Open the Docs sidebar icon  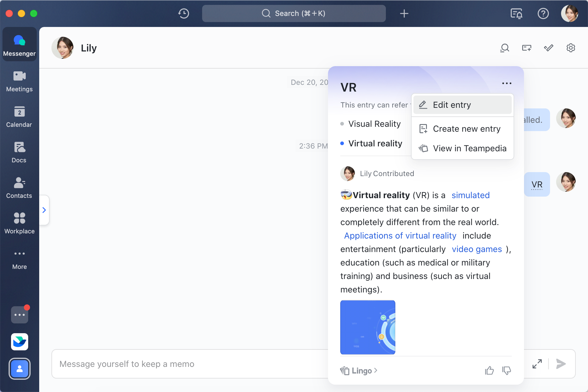(x=19, y=153)
